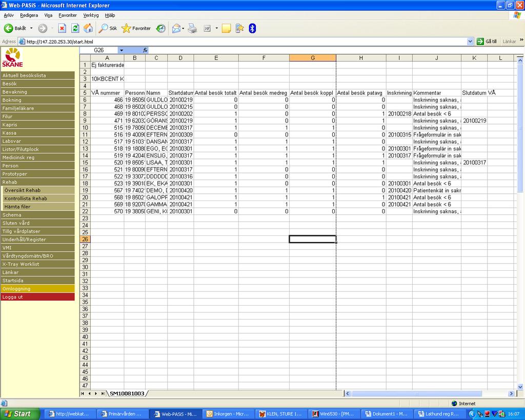Click the red X stop loading icon
Image resolution: width=525 pixels, height=420 pixels.
[x=62, y=29]
